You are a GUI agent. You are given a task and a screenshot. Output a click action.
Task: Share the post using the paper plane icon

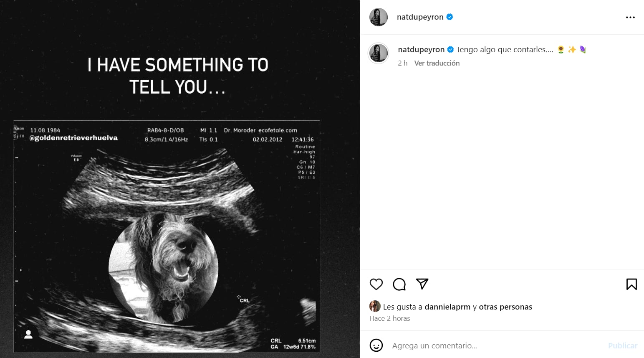(422, 284)
